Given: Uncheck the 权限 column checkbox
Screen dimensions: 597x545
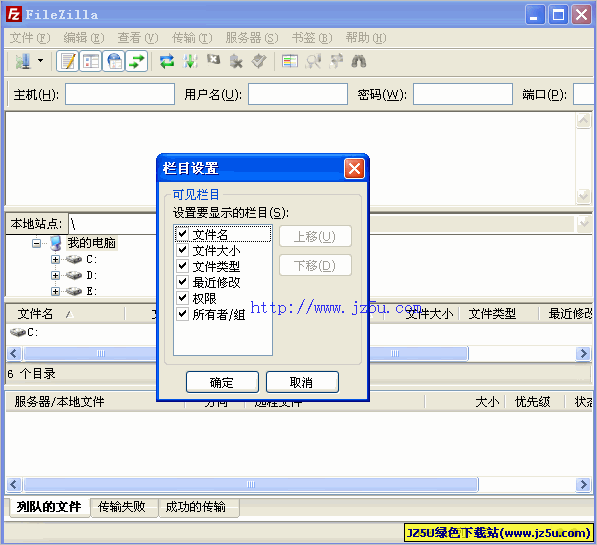Looking at the screenshot, I should (183, 297).
